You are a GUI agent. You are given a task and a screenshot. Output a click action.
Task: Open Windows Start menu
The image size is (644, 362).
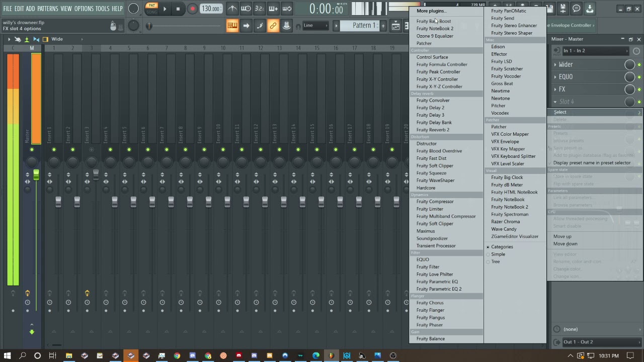tap(8, 355)
